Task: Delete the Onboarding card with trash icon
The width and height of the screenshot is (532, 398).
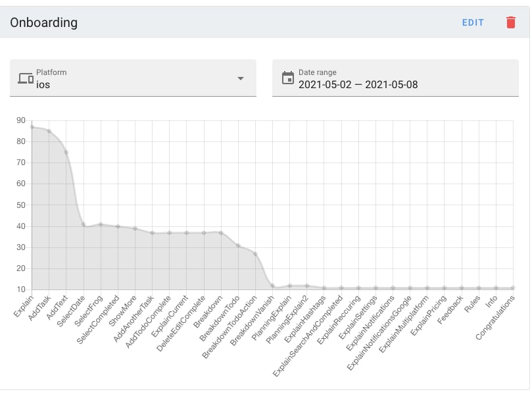Action: 510,22
